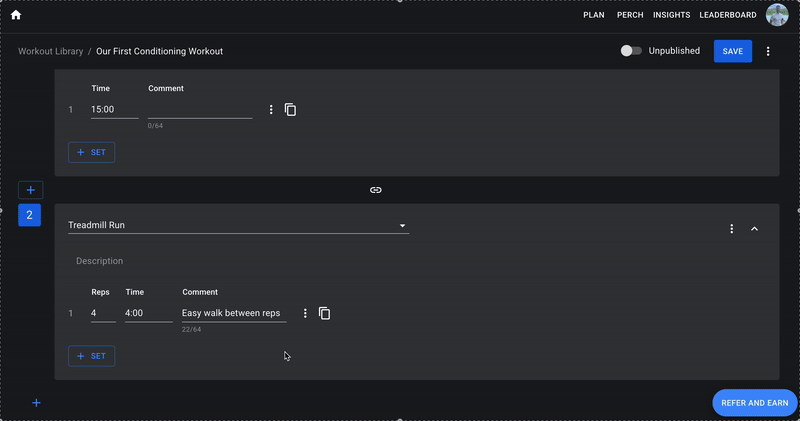Open the PLAN menu
The height and width of the screenshot is (421, 800).
[594, 15]
